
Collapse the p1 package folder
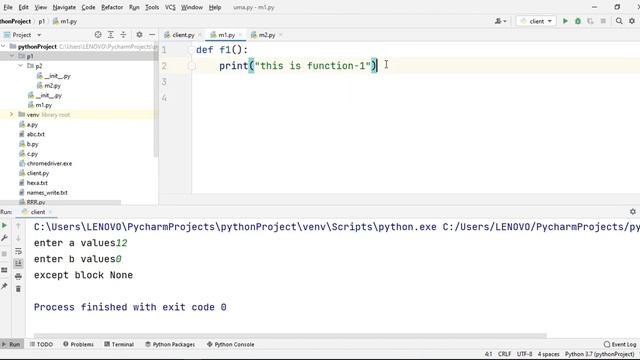tap(12, 56)
